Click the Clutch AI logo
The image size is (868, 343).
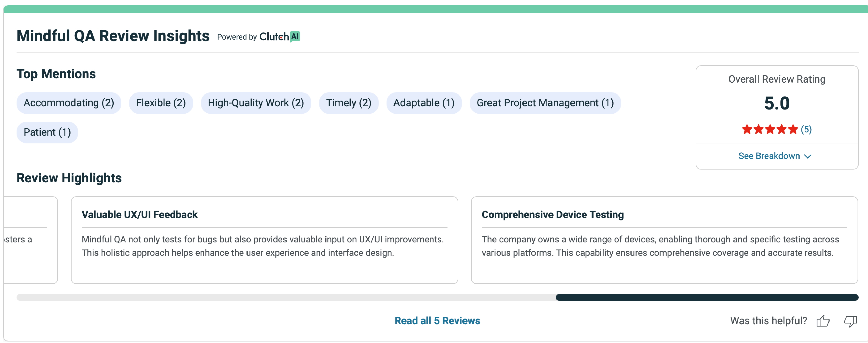(279, 36)
